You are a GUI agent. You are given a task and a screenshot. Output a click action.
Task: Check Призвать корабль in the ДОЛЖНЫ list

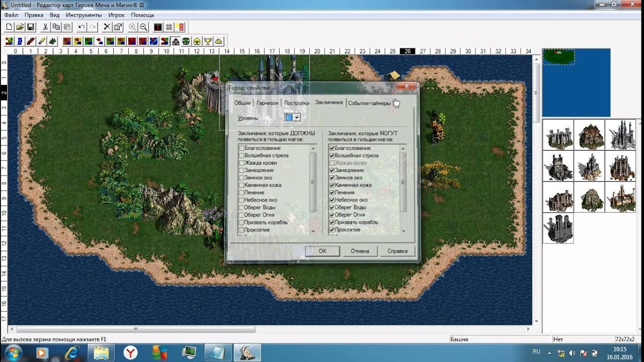(x=242, y=222)
